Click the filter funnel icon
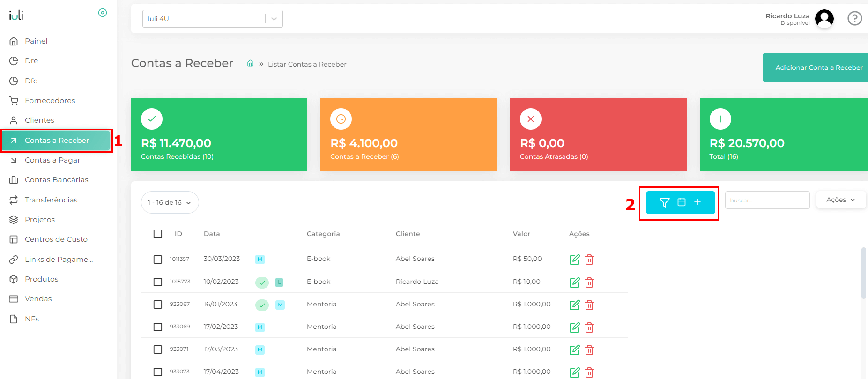The image size is (868, 379). click(x=664, y=202)
